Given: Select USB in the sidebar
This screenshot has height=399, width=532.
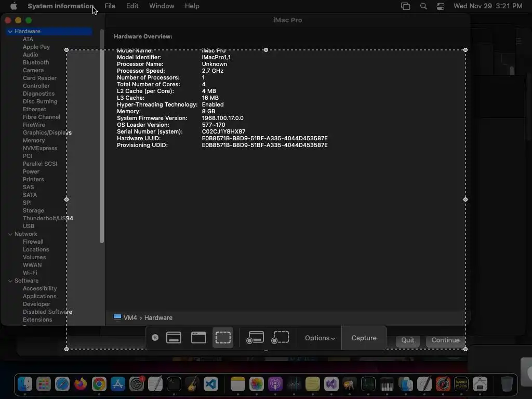Looking at the screenshot, I should coord(29,226).
